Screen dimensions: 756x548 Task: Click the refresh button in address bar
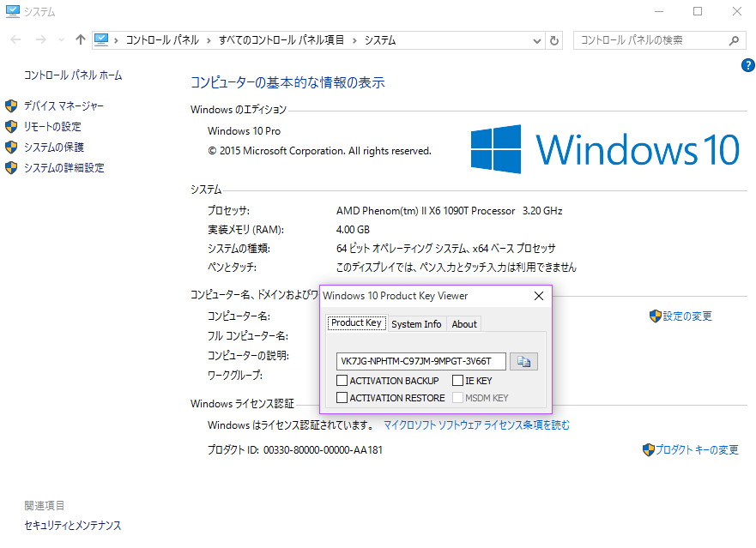[x=554, y=40]
